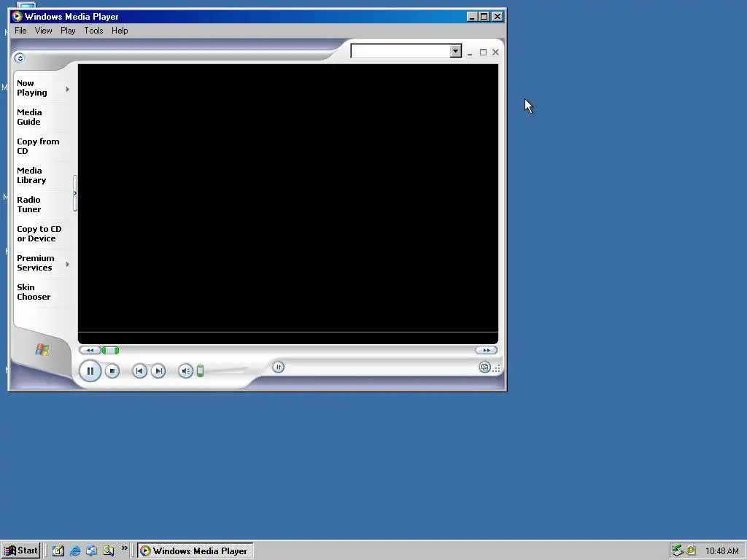Open the Play menu
The image size is (747, 560).
68,31
